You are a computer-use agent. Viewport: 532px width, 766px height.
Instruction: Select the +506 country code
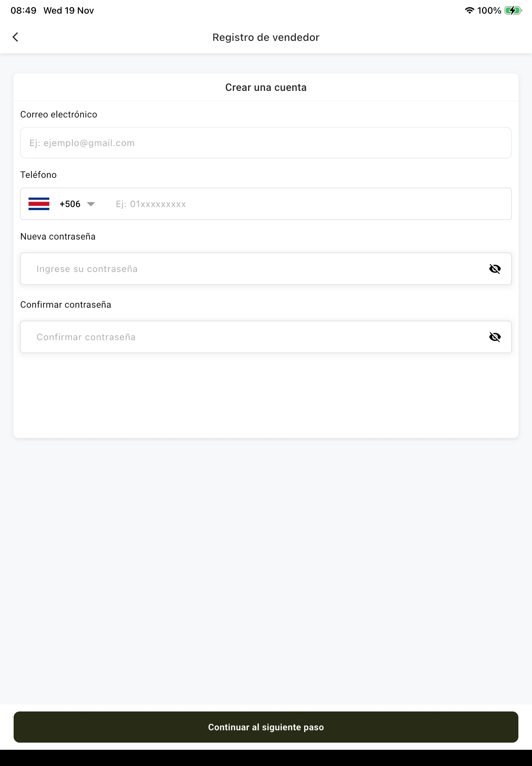tap(70, 204)
